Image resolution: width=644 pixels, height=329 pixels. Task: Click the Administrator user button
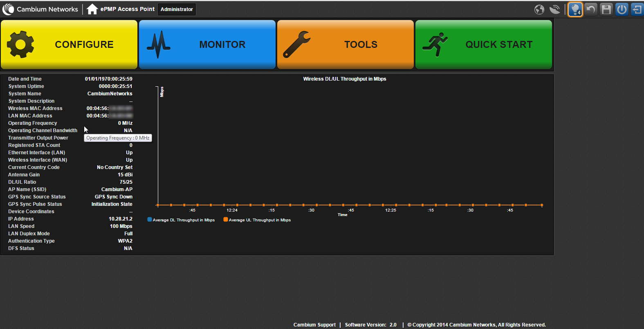coord(177,9)
